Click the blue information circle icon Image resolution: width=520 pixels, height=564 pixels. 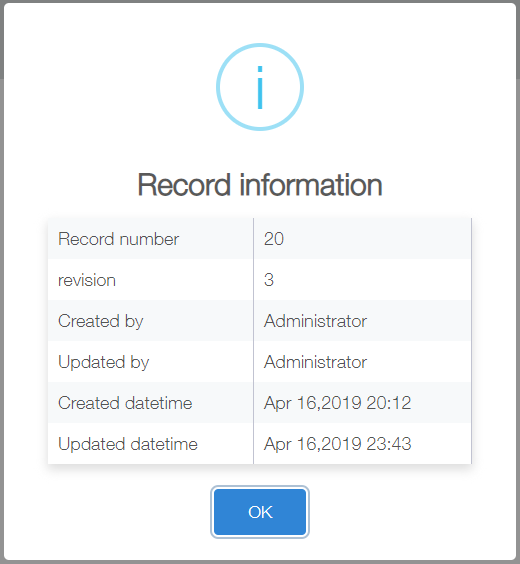[x=260, y=87]
